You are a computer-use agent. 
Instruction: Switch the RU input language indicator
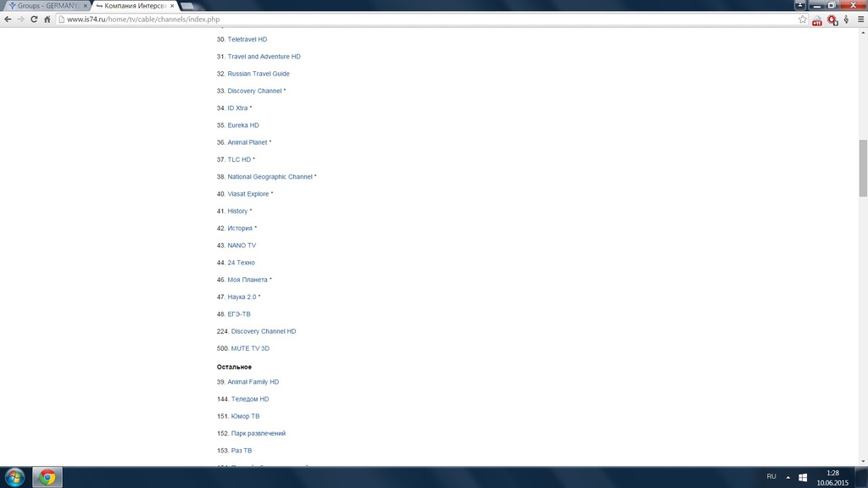(771, 476)
